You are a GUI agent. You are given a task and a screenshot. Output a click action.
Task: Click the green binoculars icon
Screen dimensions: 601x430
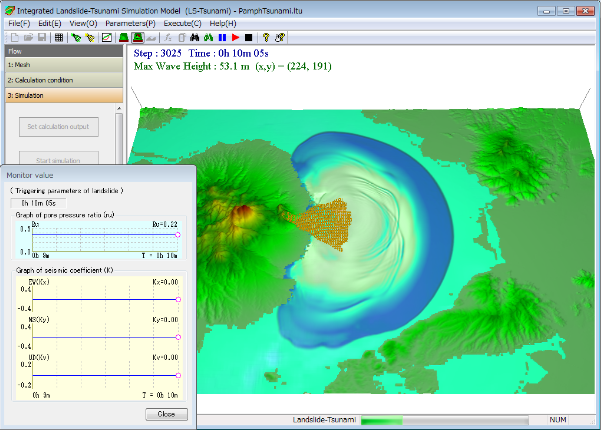point(208,37)
